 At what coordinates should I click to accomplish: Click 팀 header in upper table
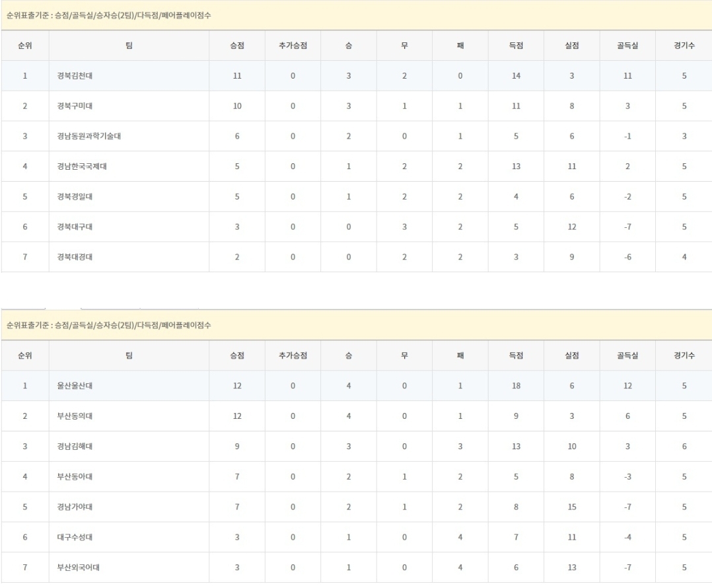tap(129, 46)
